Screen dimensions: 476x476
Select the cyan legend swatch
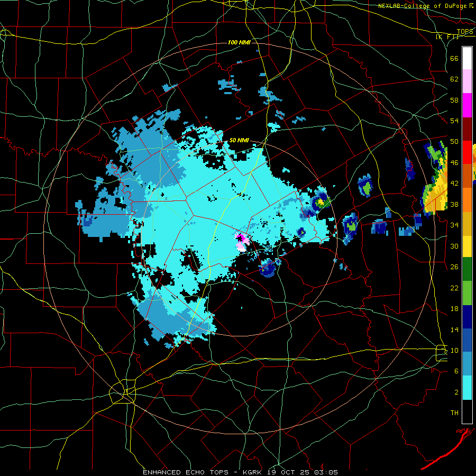[467, 388]
